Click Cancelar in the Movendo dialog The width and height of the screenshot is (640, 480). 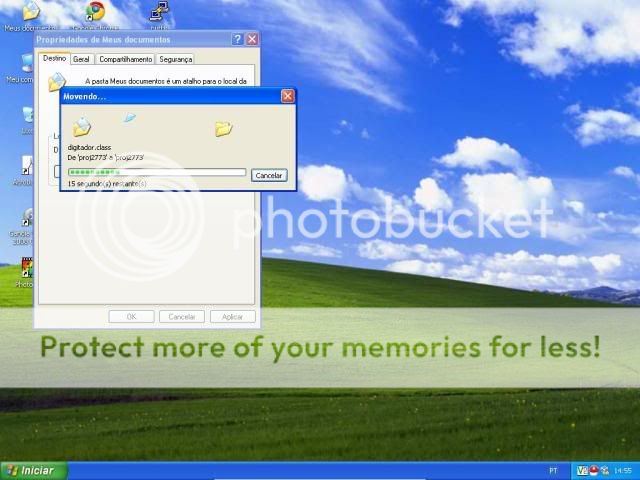coord(269,176)
